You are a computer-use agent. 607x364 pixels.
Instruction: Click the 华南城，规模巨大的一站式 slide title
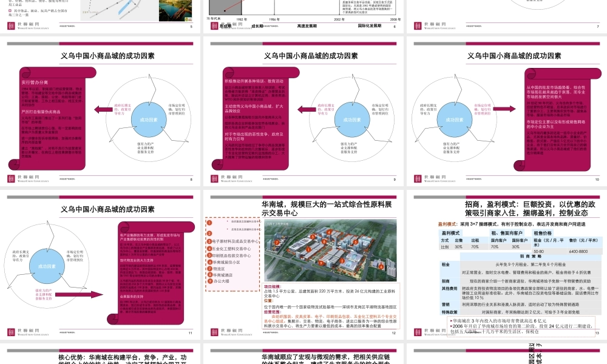coord(327,208)
